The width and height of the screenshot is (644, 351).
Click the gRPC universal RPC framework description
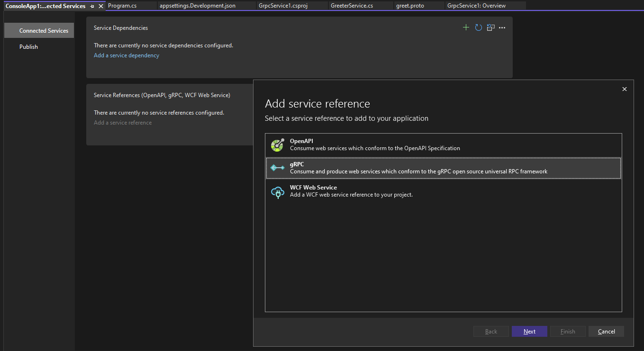tap(418, 171)
